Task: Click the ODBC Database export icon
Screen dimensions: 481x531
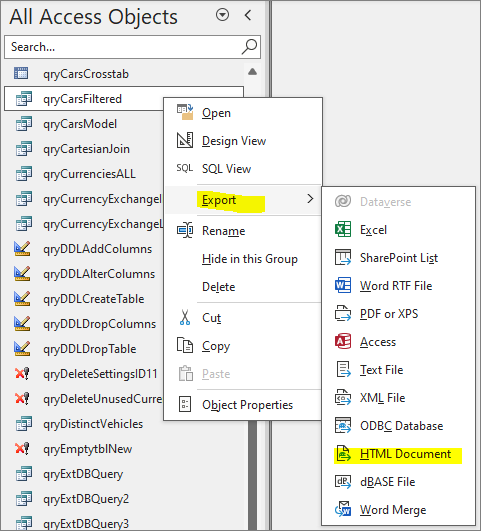Action: 343,425
